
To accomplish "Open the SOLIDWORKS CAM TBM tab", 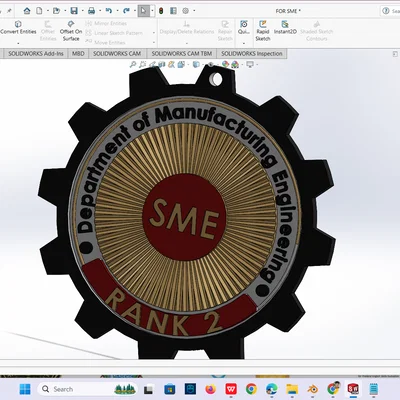I will [182, 53].
